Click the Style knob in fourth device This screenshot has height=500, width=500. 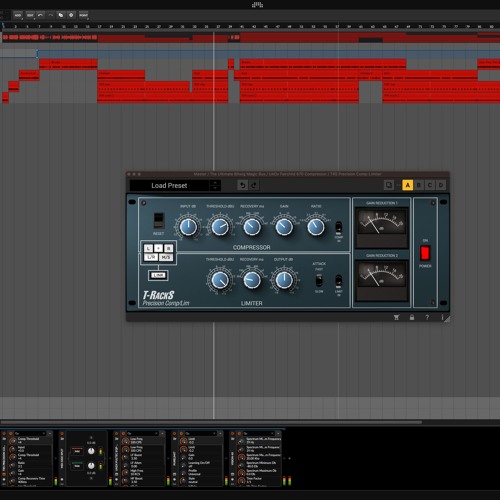click(183, 480)
